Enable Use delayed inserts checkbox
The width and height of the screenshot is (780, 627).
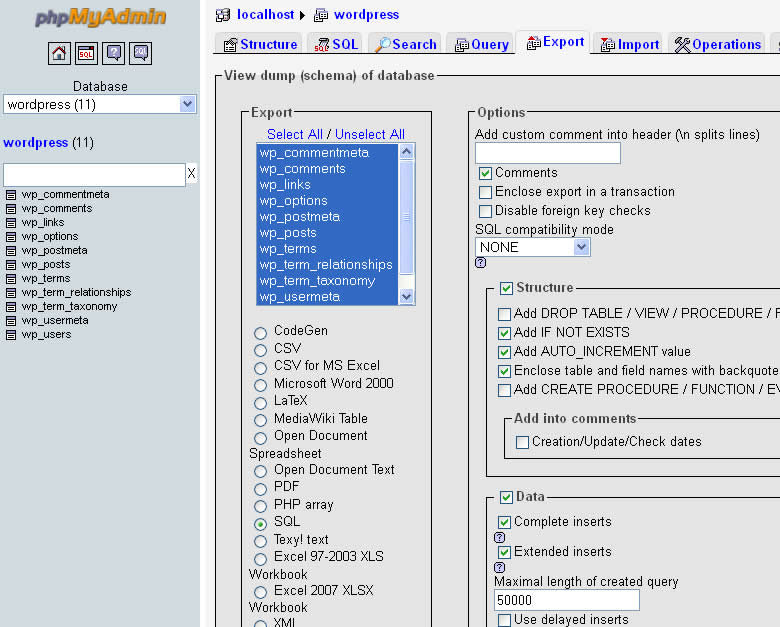coord(504,620)
